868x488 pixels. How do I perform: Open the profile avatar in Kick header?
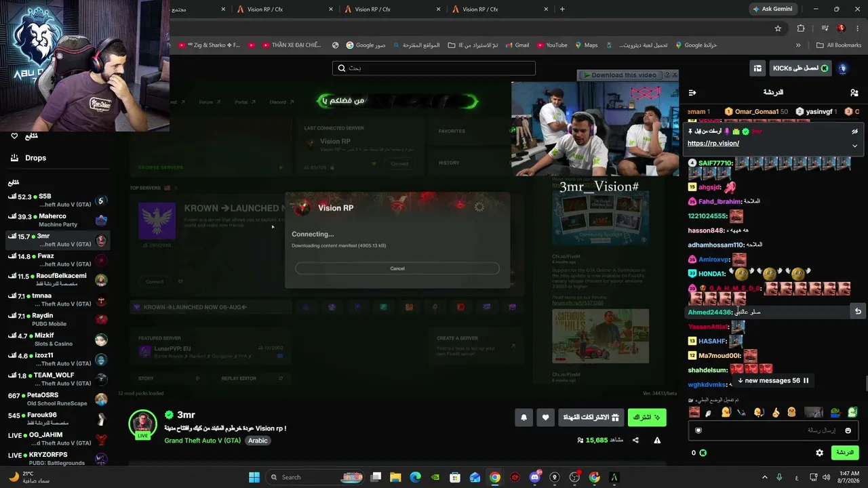(843, 68)
